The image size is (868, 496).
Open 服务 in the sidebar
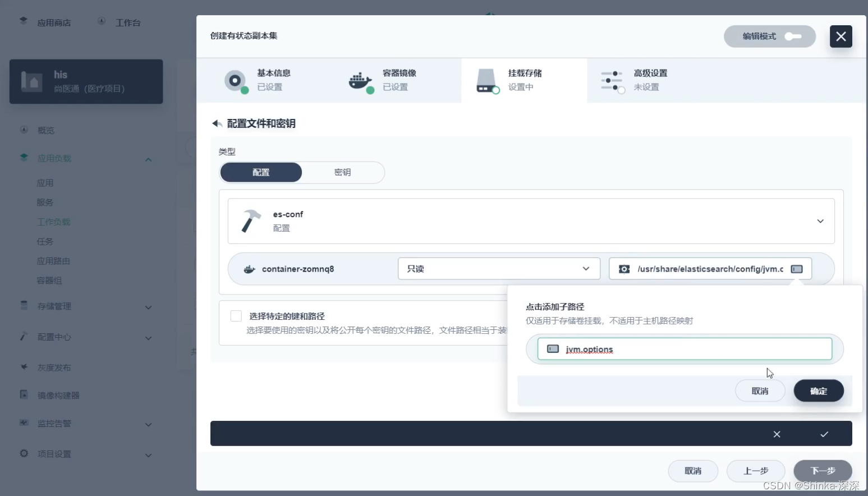[45, 203]
